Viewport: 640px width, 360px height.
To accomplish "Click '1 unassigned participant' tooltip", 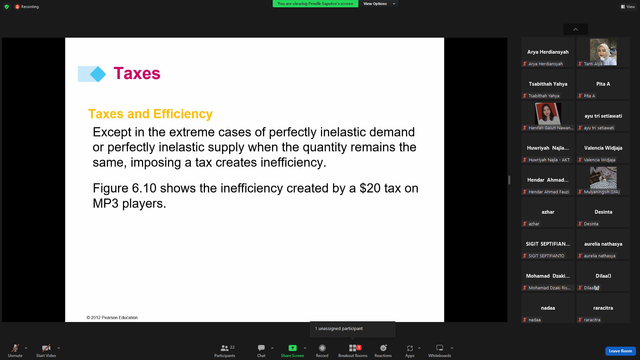I will [353, 329].
